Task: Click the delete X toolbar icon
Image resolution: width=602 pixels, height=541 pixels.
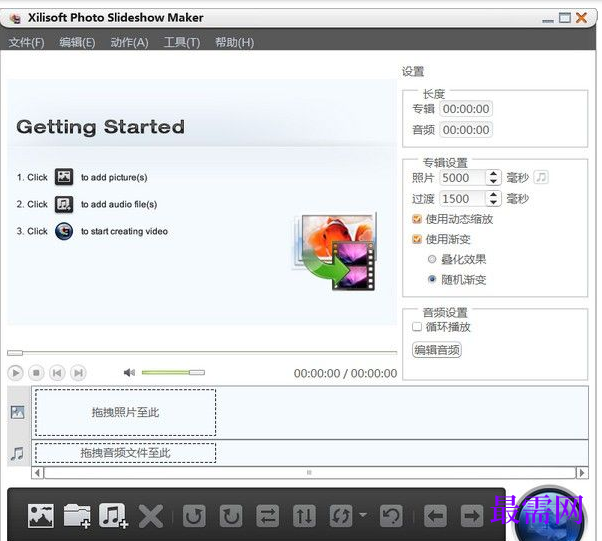Action: (150, 516)
